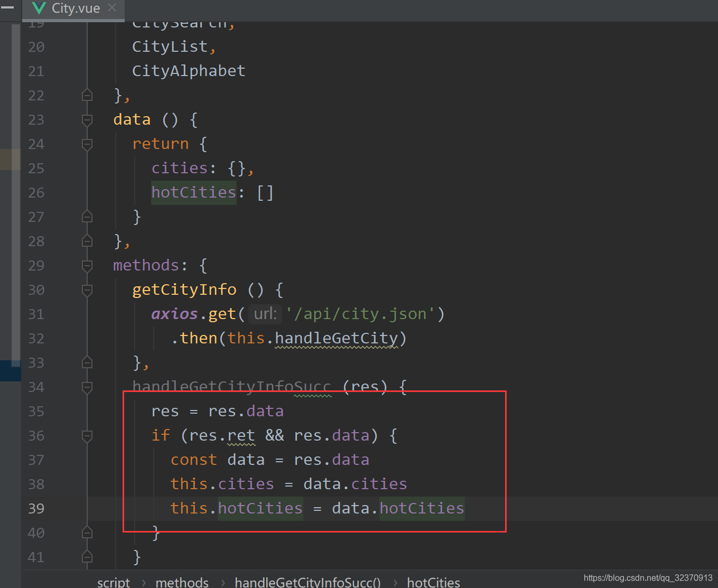The image size is (718, 588).
Task: Click 'data.hotCities' on line 39
Action: click(x=398, y=508)
